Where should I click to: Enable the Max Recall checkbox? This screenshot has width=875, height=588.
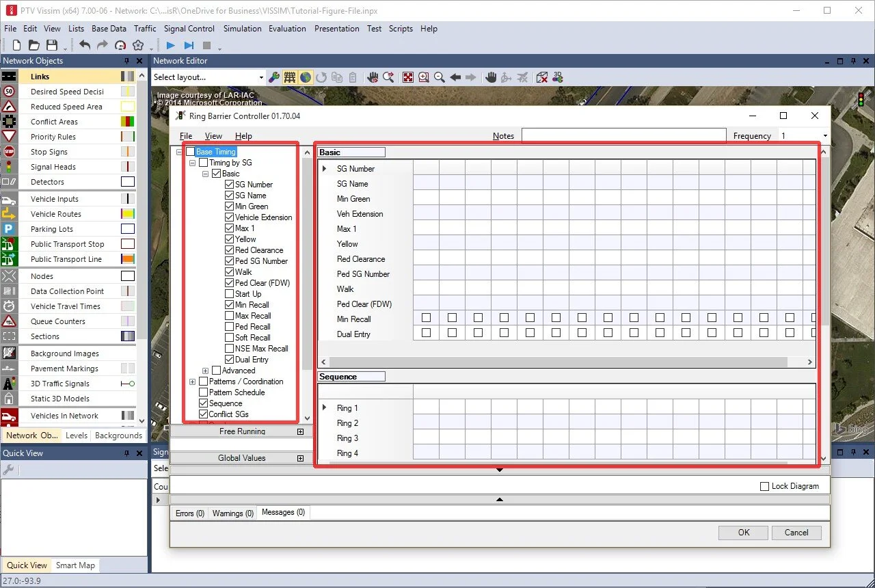pyautogui.click(x=229, y=315)
